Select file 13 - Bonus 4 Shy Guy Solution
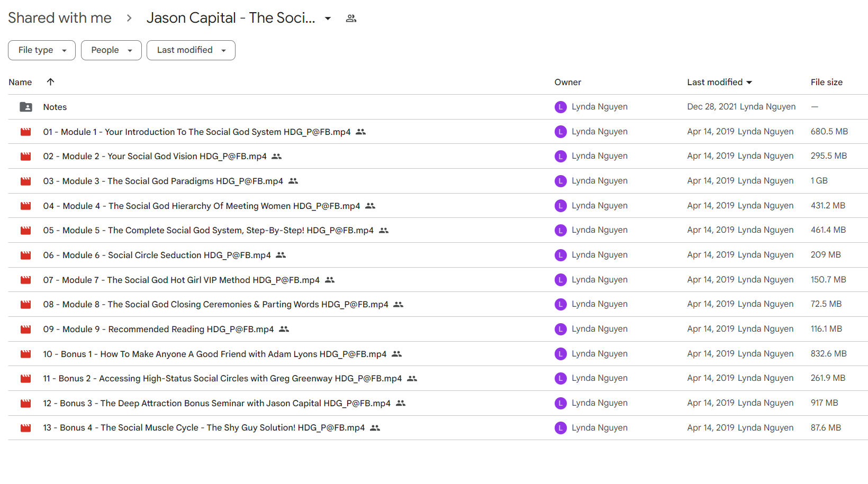The image size is (868, 484). pos(204,428)
